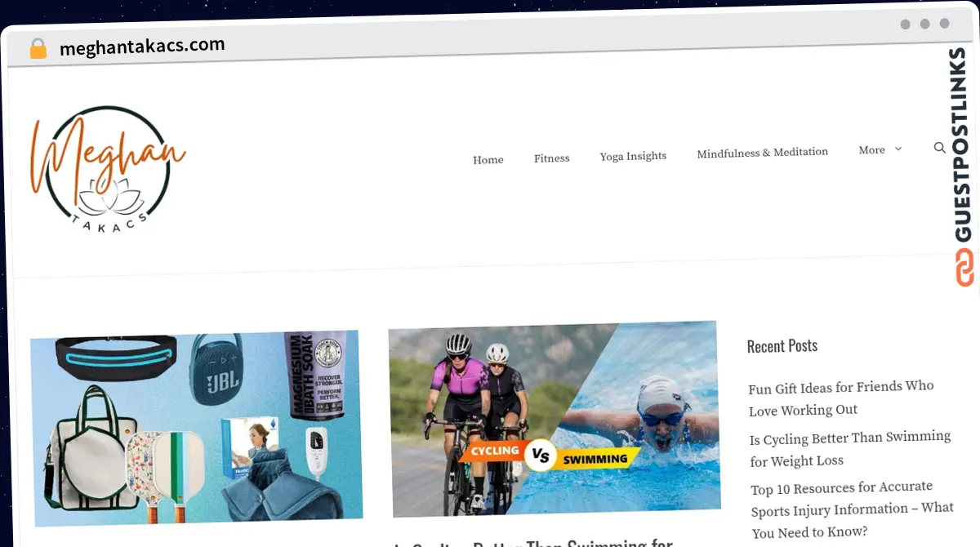
Task: Click the orange GuestPostLinks chain icon
Action: click(x=965, y=268)
